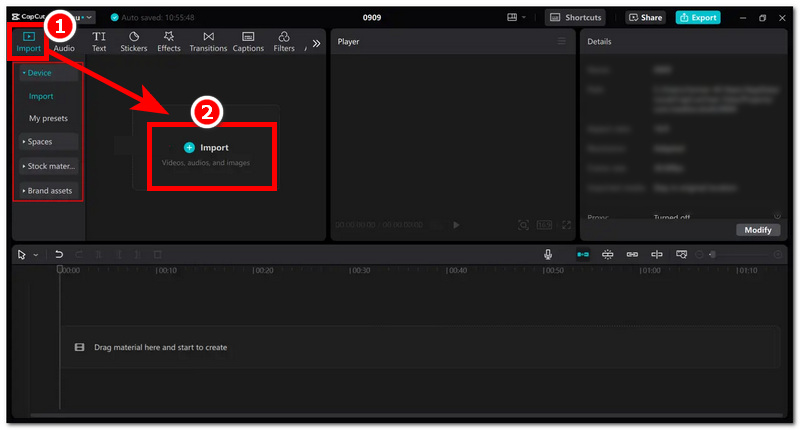This screenshot has height=430, width=800.
Task: Open the Effects panel
Action: coord(169,41)
